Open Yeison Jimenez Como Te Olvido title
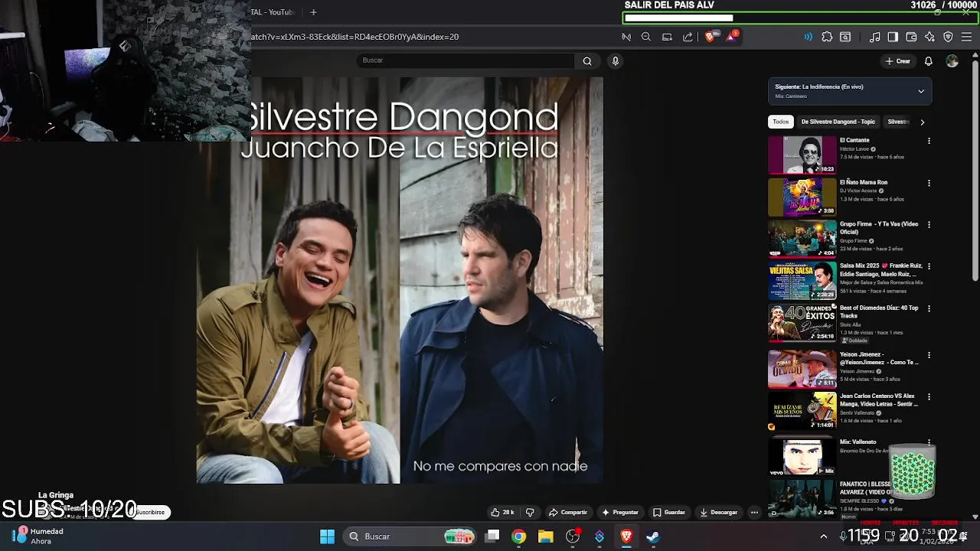 pyautogui.click(x=879, y=358)
